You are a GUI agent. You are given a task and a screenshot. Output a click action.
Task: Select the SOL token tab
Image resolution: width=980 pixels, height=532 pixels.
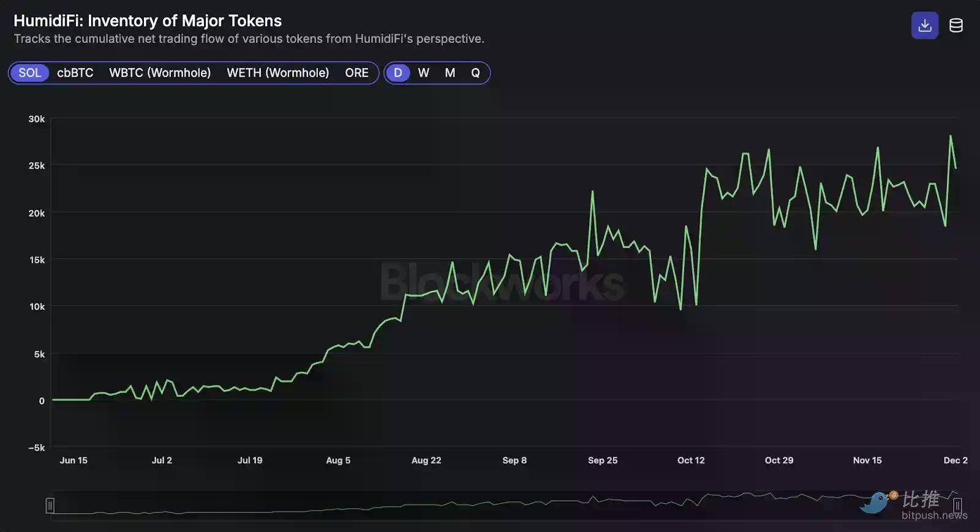point(29,73)
